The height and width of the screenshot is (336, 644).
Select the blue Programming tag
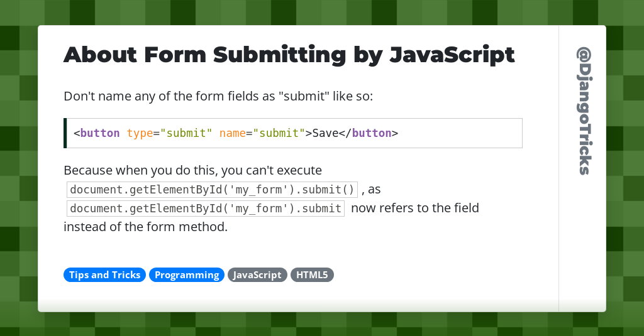pos(187,275)
